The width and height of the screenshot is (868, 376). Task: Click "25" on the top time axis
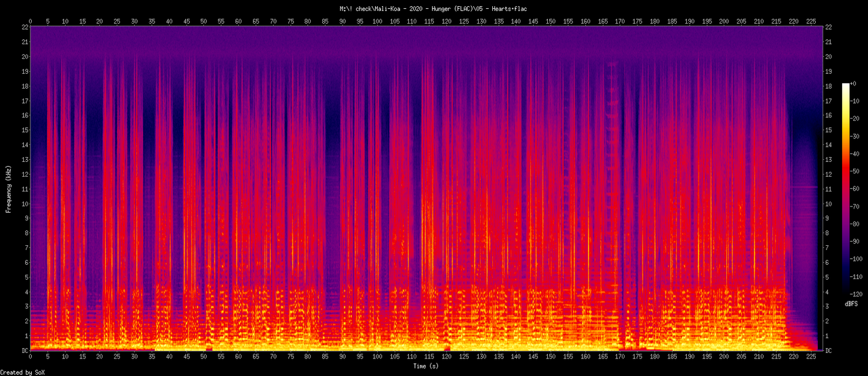pyautogui.click(x=117, y=21)
